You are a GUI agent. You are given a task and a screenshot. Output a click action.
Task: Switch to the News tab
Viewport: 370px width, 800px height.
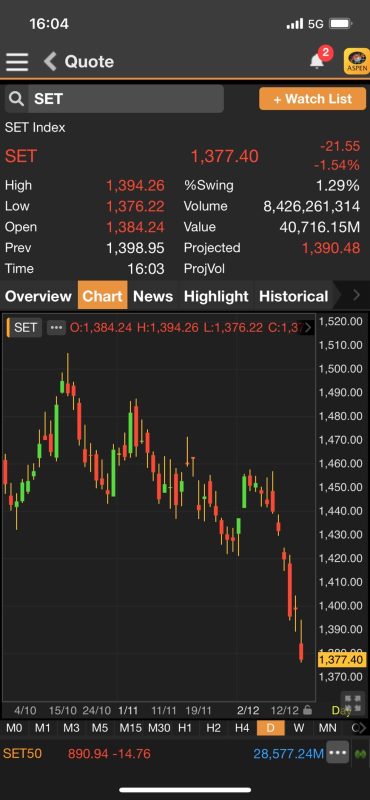coord(153,296)
